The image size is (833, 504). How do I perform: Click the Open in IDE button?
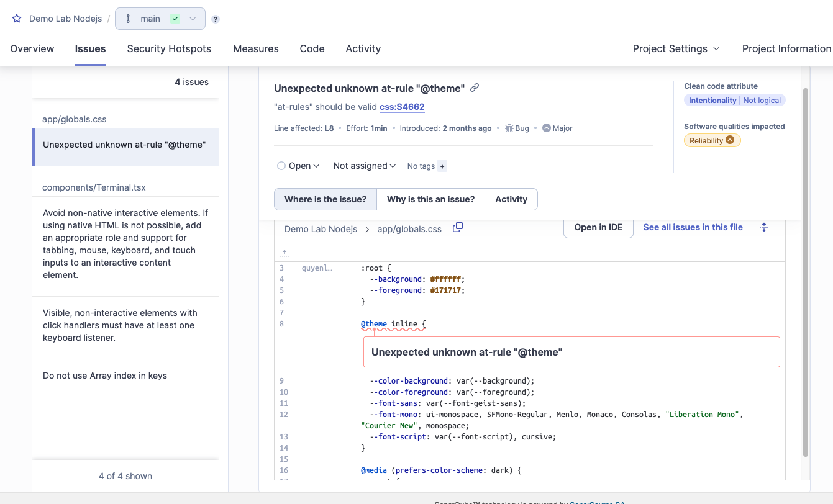[x=598, y=227]
